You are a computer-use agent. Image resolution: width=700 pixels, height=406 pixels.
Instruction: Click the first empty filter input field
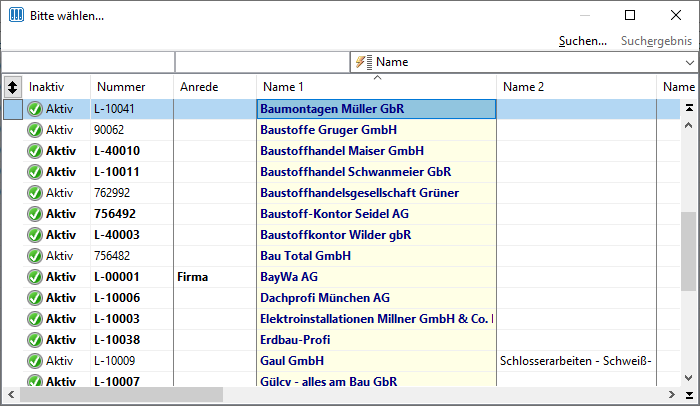click(x=88, y=62)
